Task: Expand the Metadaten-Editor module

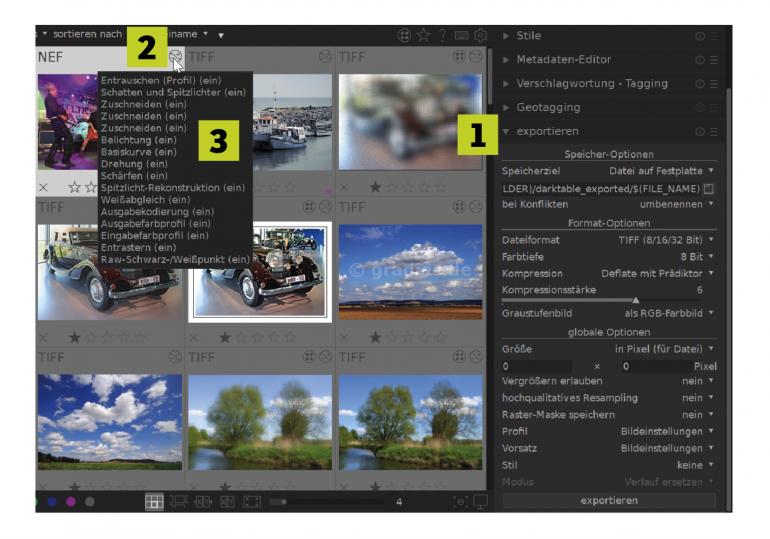Action: (506, 60)
